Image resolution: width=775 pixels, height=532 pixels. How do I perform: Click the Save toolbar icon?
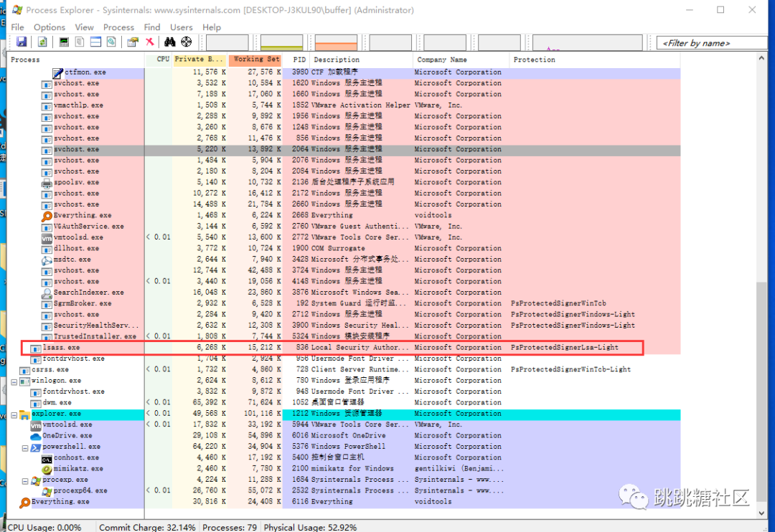pos(22,42)
